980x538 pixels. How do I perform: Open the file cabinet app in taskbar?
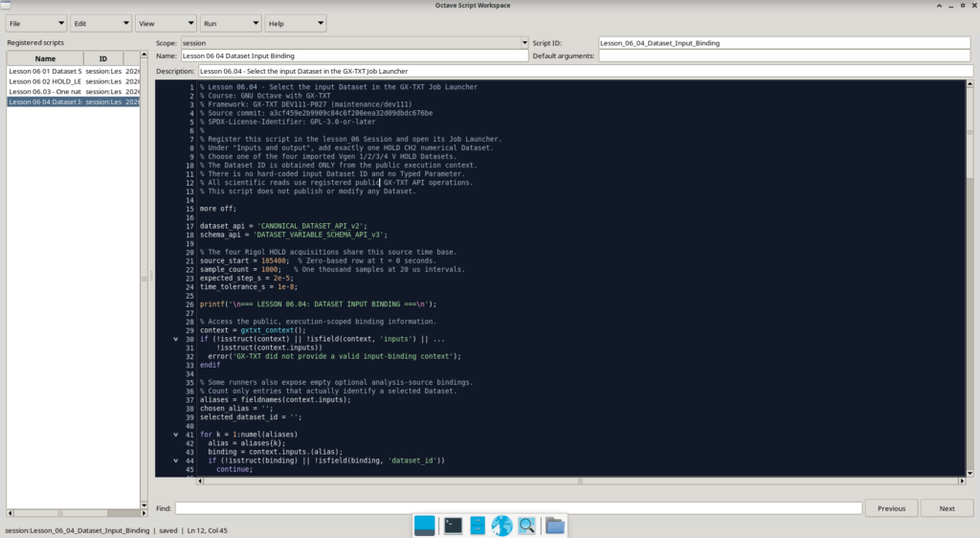[x=478, y=526]
